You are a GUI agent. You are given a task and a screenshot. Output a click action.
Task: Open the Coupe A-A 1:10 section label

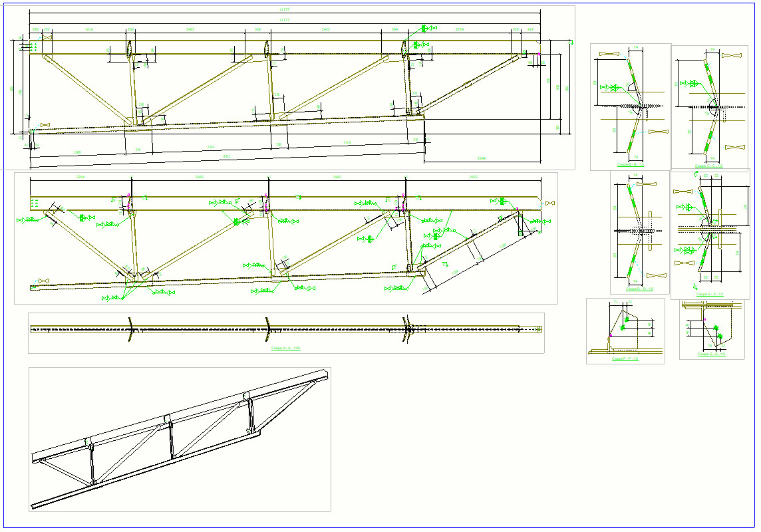point(285,347)
